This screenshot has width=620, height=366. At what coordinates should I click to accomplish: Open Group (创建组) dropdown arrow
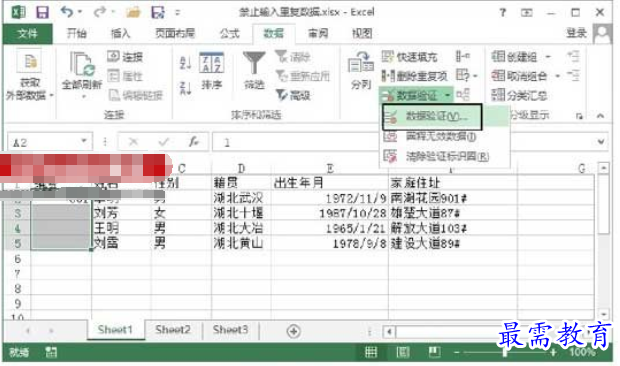coord(548,57)
